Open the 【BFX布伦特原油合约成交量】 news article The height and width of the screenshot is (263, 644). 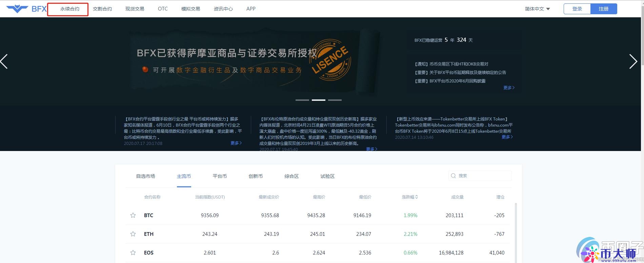coord(318,131)
